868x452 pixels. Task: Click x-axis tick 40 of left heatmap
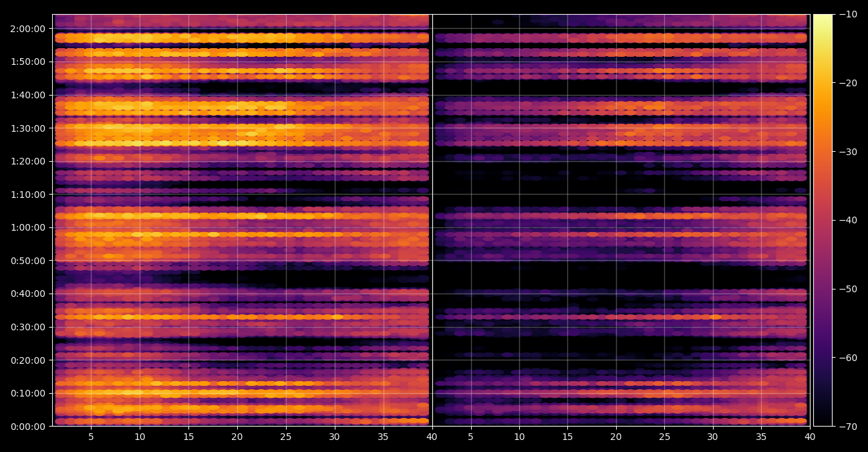click(x=432, y=437)
